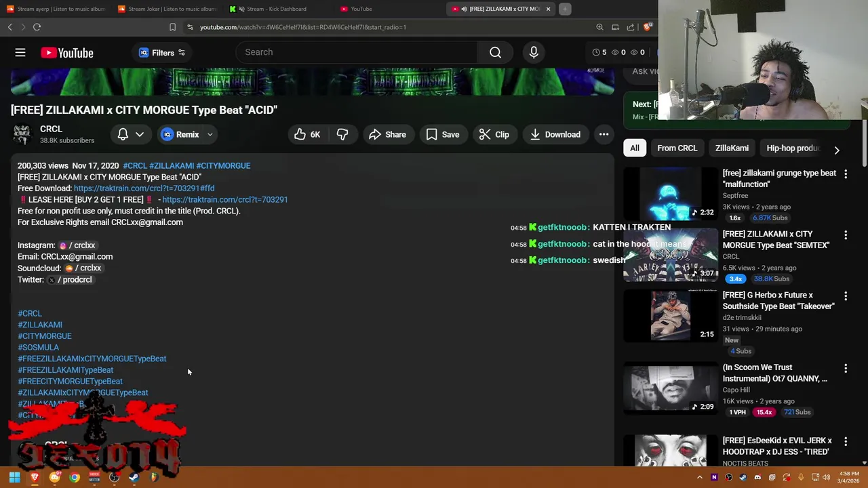The image size is (868, 488).
Task: Toggle notification bell for CRCL
Action: 123,134
